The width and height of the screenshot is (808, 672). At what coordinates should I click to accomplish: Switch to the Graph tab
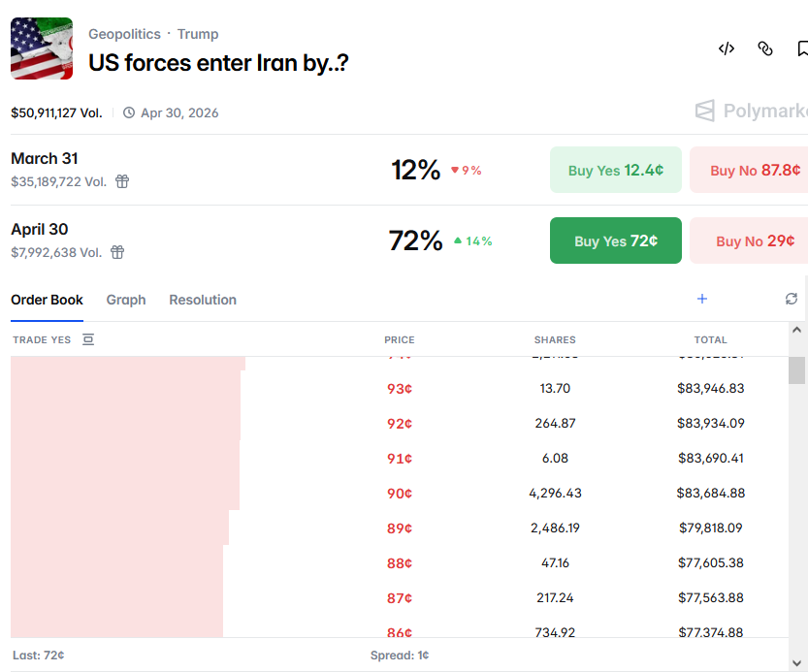tap(126, 300)
